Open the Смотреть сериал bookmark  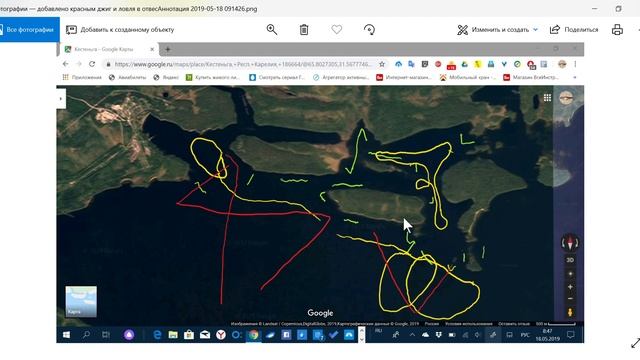pos(277,77)
